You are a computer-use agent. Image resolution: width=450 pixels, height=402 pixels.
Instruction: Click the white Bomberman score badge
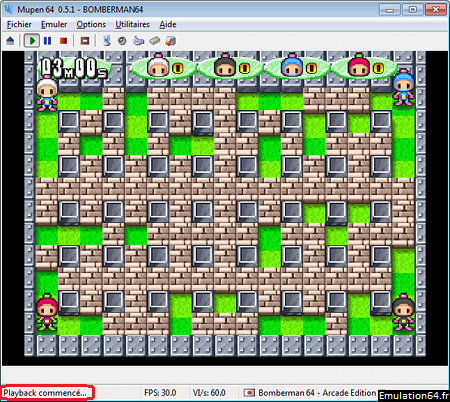[162, 67]
